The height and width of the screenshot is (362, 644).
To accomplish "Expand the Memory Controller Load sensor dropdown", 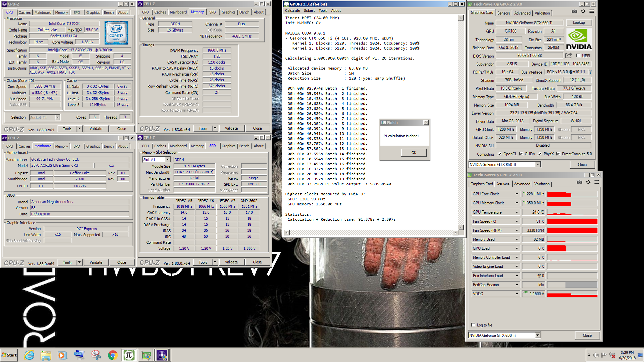I will pyautogui.click(x=517, y=257).
